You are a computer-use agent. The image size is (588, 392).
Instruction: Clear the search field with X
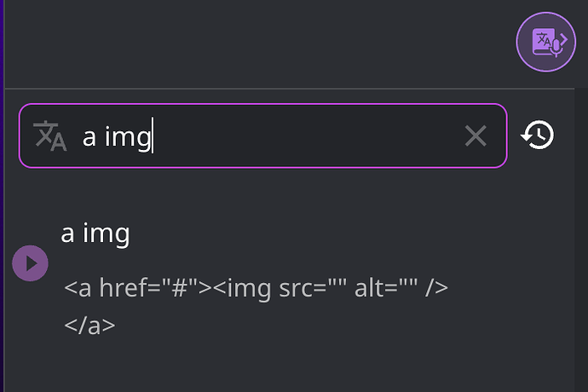pyautogui.click(x=476, y=135)
